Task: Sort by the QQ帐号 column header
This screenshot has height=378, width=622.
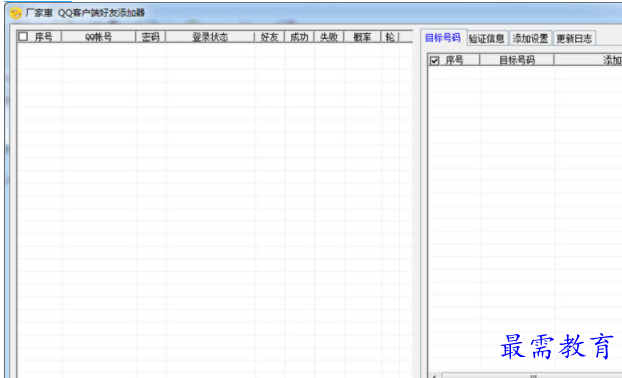Action: pos(98,37)
